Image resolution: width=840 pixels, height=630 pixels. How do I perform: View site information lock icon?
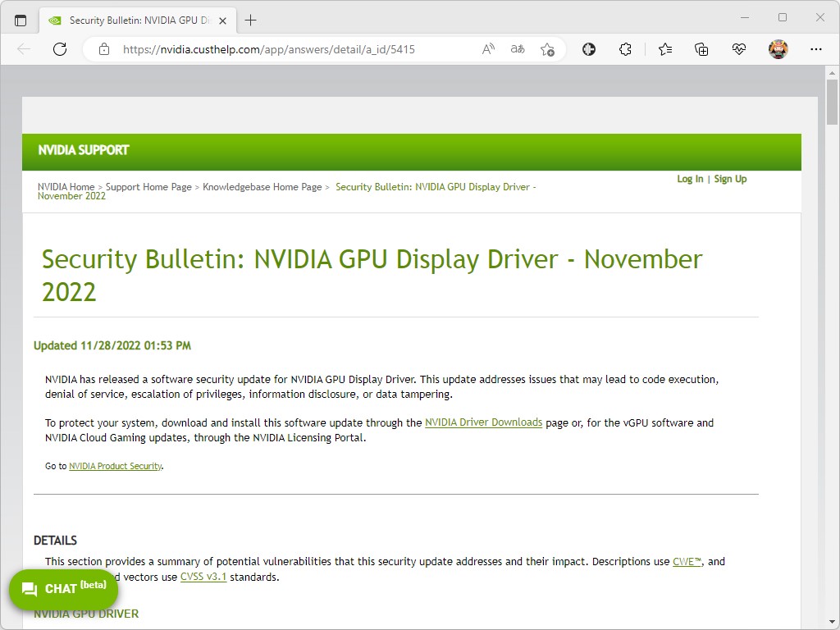tap(104, 49)
